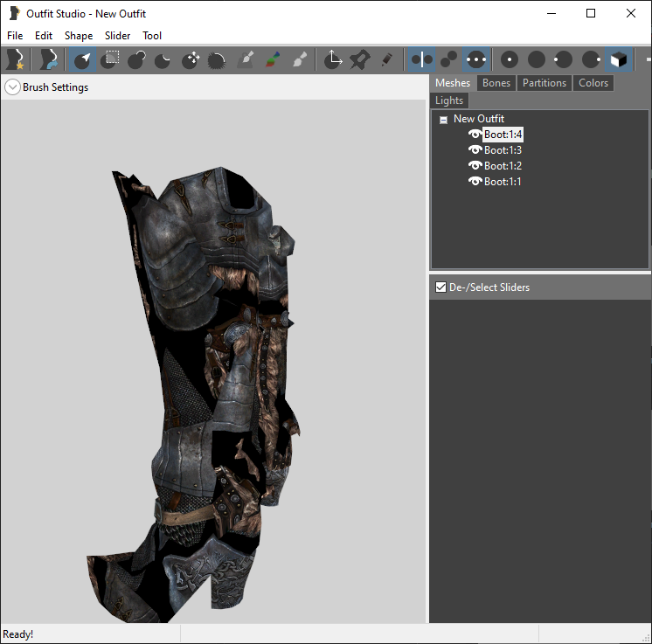Activate the pushpin Pivot tool
652x644 pixels.
(360, 59)
